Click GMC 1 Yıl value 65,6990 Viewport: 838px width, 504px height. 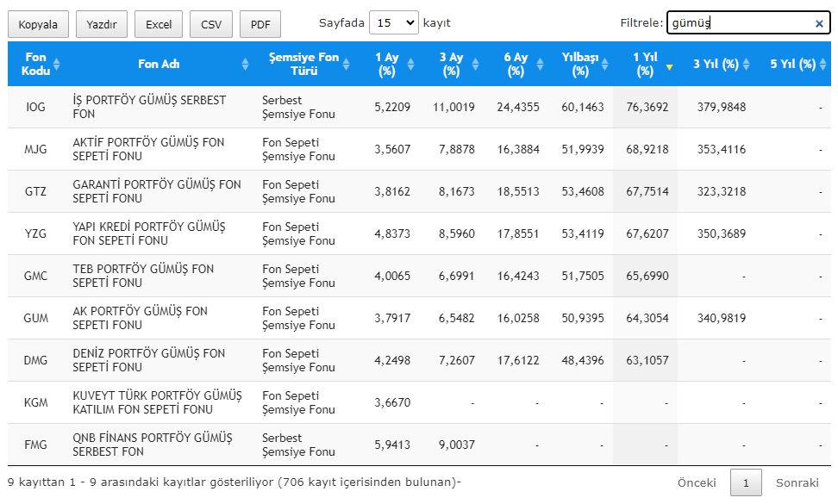(647, 276)
